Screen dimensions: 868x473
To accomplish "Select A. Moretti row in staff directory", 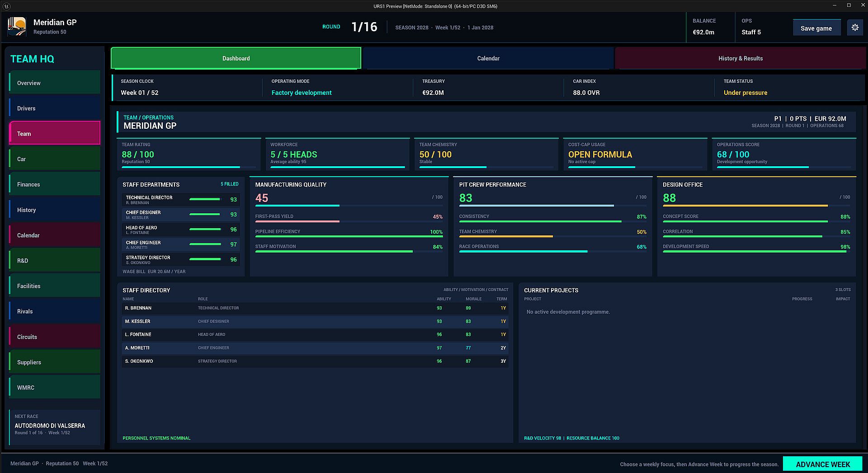I will 315,348.
